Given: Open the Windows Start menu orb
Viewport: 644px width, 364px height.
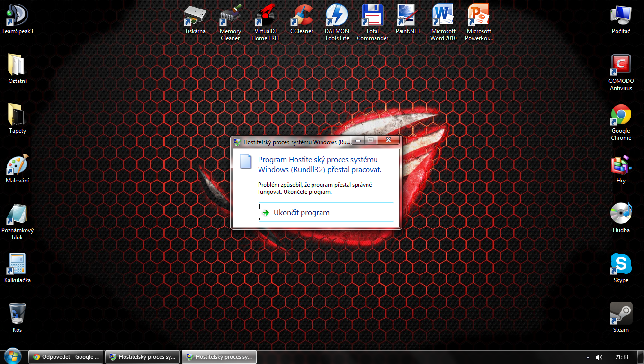Looking at the screenshot, I should click(12, 356).
